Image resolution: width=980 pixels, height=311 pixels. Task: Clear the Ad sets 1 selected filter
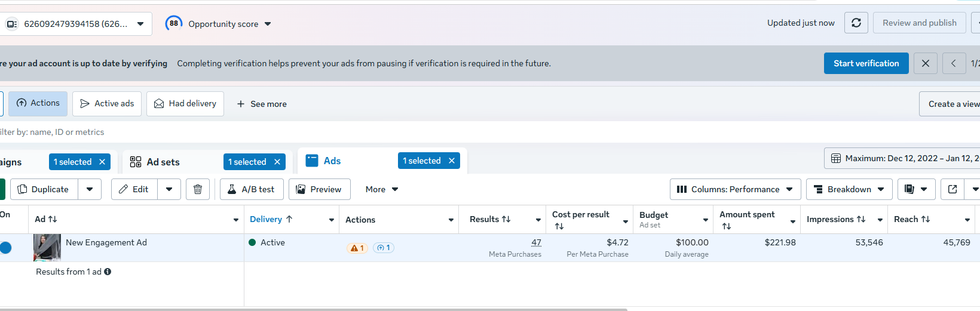click(277, 162)
